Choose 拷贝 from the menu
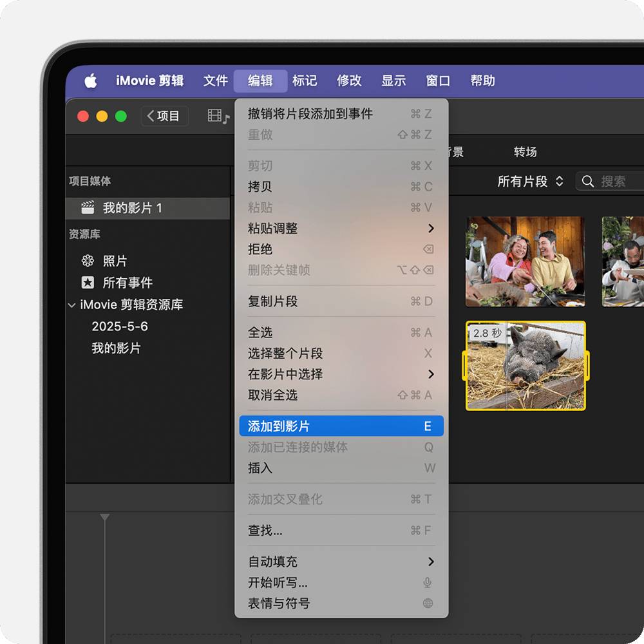Viewport: 644px width, 644px height. (341, 187)
